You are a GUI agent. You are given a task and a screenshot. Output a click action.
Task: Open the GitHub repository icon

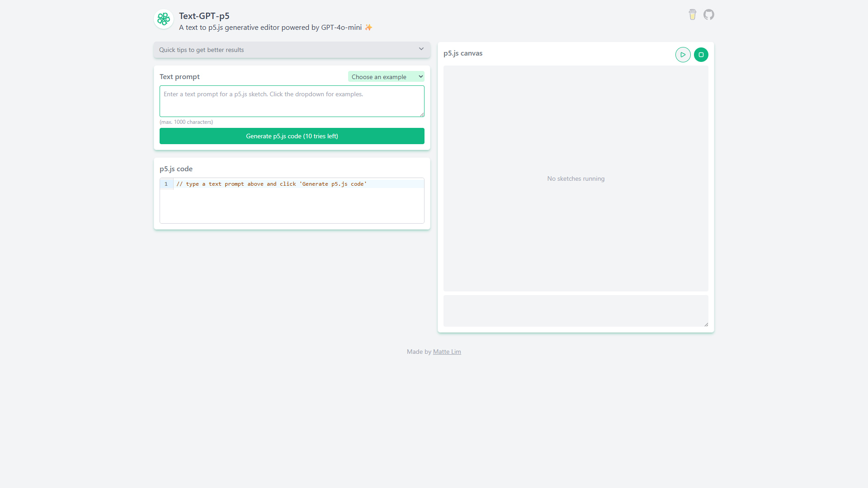point(709,14)
